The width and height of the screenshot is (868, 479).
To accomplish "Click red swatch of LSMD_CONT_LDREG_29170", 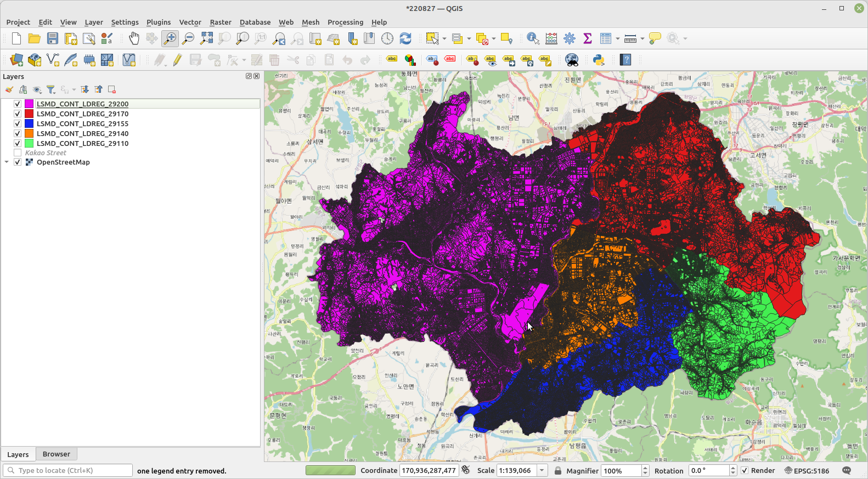I will [29, 114].
